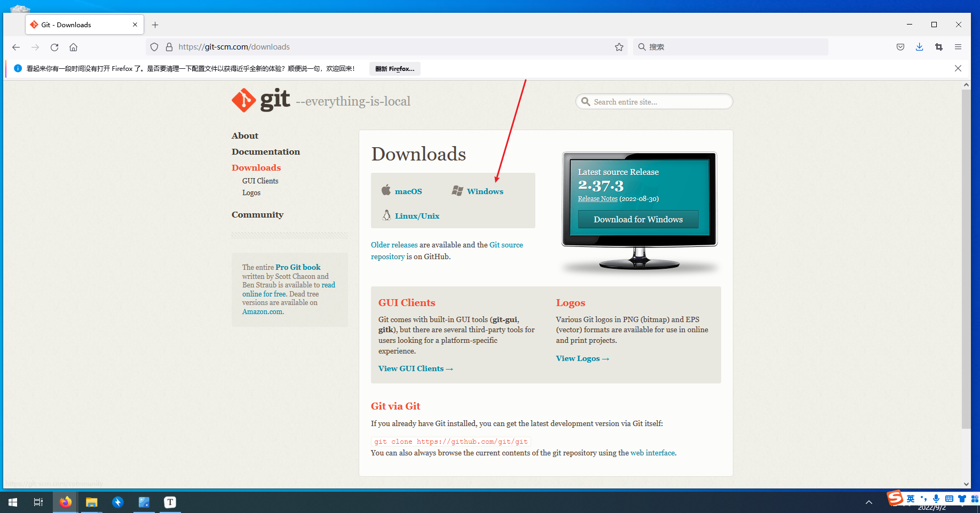The height and width of the screenshot is (513, 980).
Task: Open the Windows download link
Action: [485, 191]
